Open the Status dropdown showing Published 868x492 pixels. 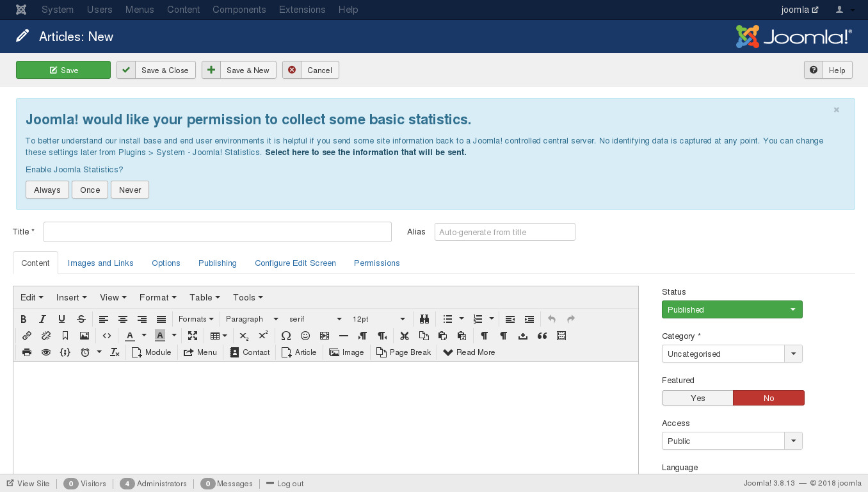click(732, 309)
